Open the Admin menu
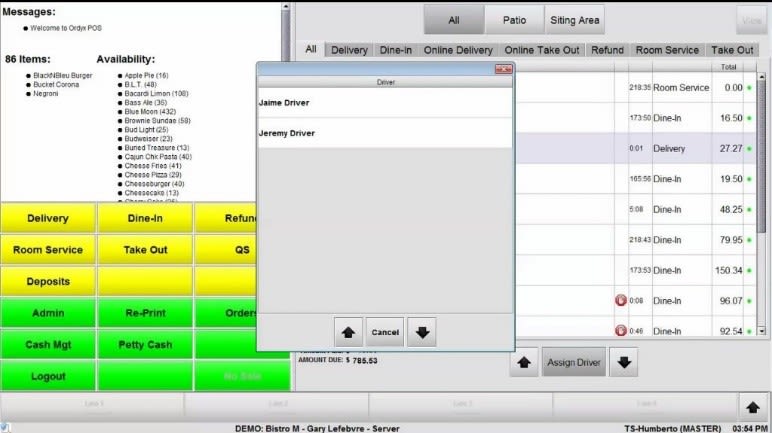This screenshot has width=772, height=433. click(x=48, y=313)
